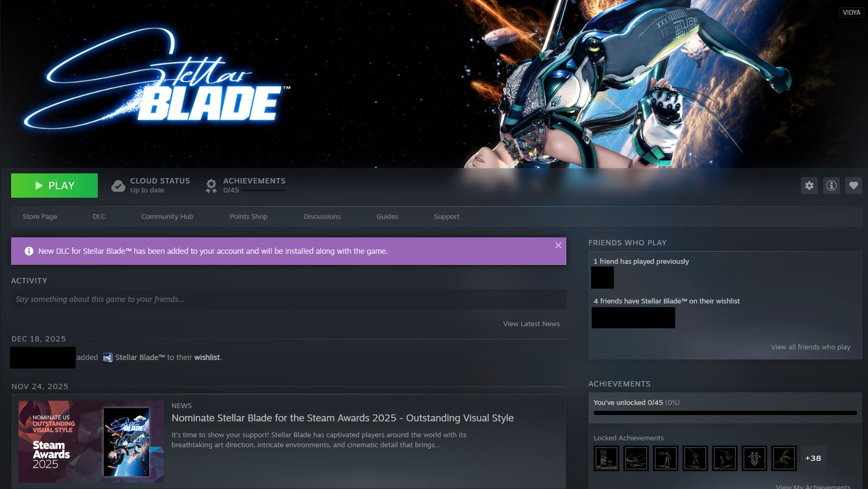The width and height of the screenshot is (868, 489).
Task: Add the game to favorites with the heart icon
Action: click(854, 186)
